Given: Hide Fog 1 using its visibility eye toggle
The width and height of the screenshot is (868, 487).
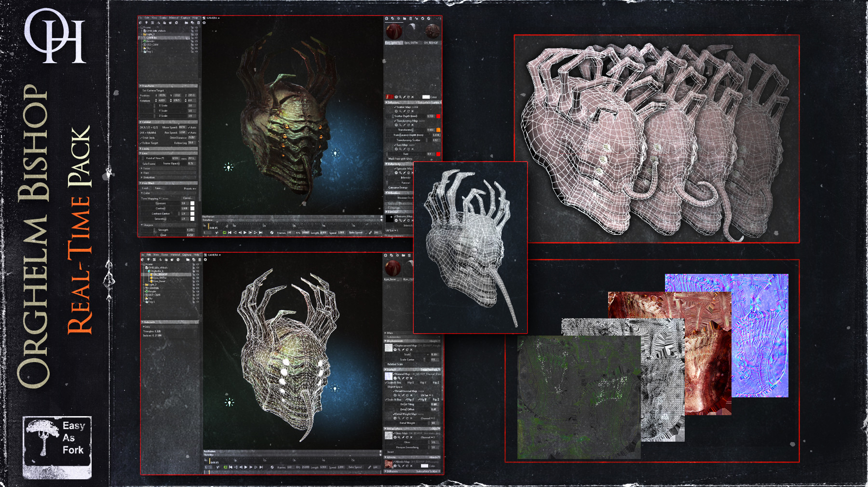Looking at the screenshot, I should [197, 53].
